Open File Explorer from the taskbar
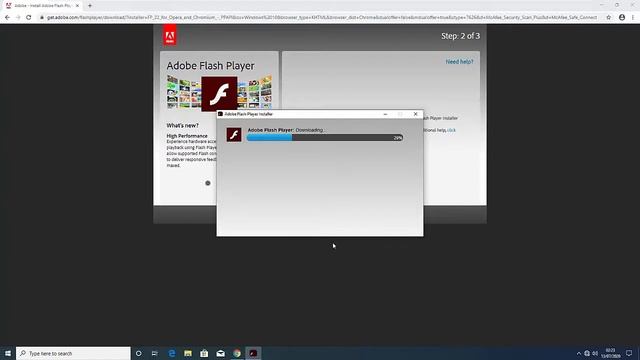The height and width of the screenshot is (360, 640). [x=188, y=353]
